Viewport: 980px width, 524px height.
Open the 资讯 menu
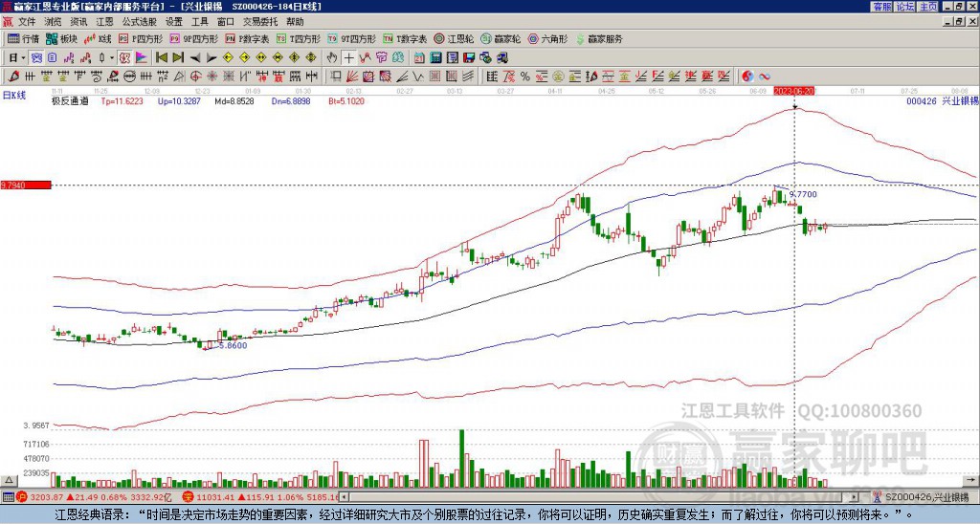coord(78,22)
